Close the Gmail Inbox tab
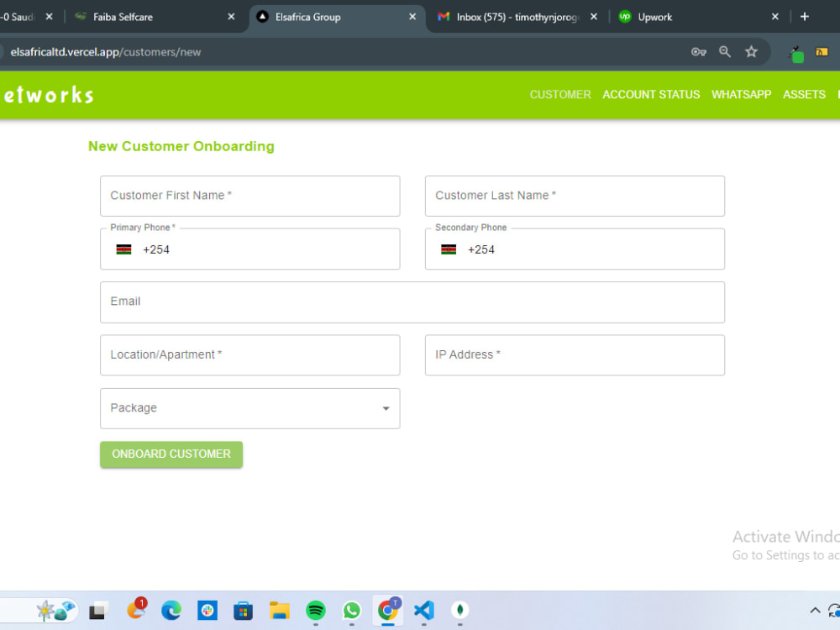 594,17
